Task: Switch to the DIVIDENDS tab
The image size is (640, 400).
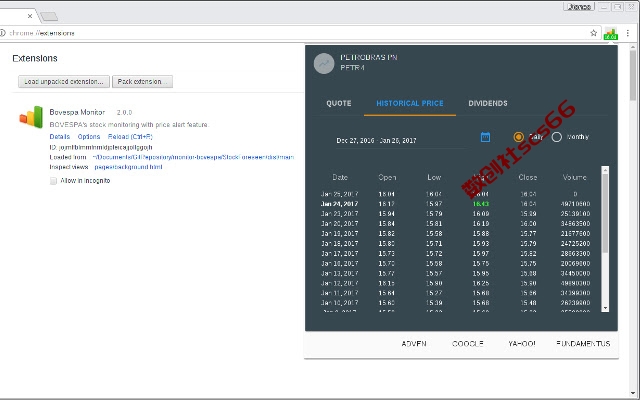Action: [x=488, y=103]
